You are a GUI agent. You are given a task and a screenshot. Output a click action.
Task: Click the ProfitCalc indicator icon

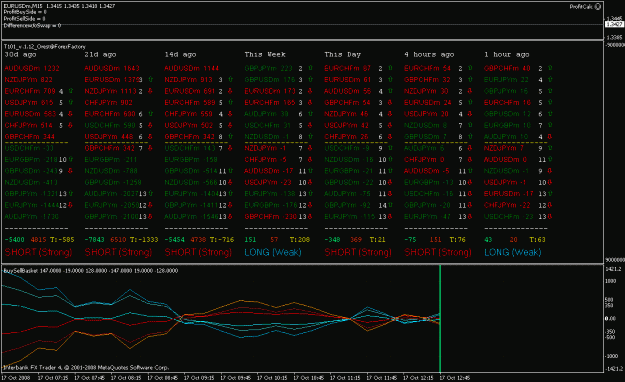coord(597,6)
